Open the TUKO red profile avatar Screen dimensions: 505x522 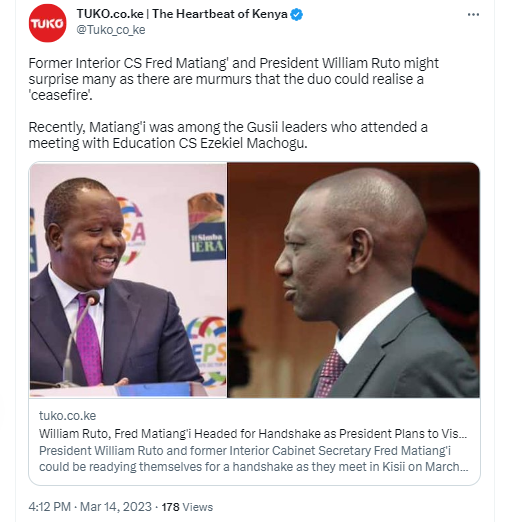click(48, 23)
